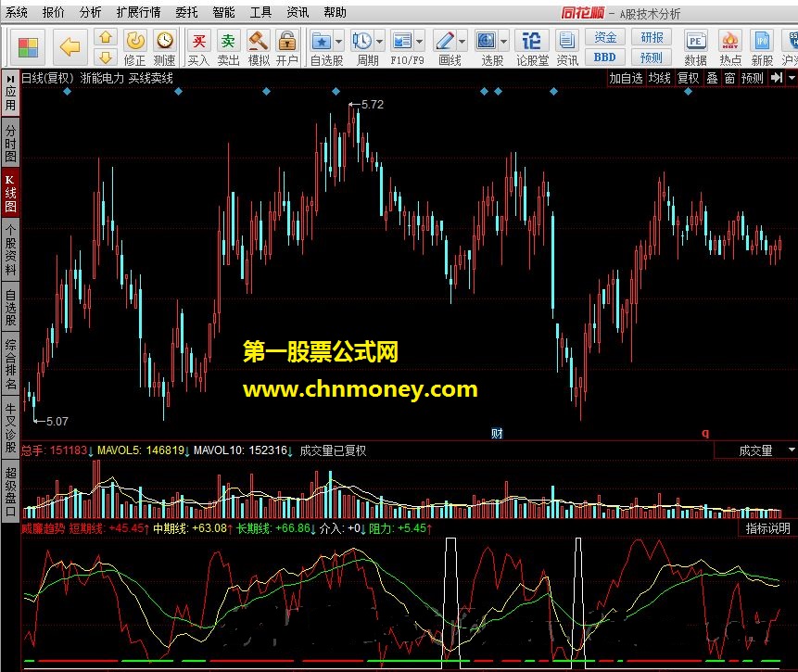Click the 研报 research report button

[x=652, y=37]
